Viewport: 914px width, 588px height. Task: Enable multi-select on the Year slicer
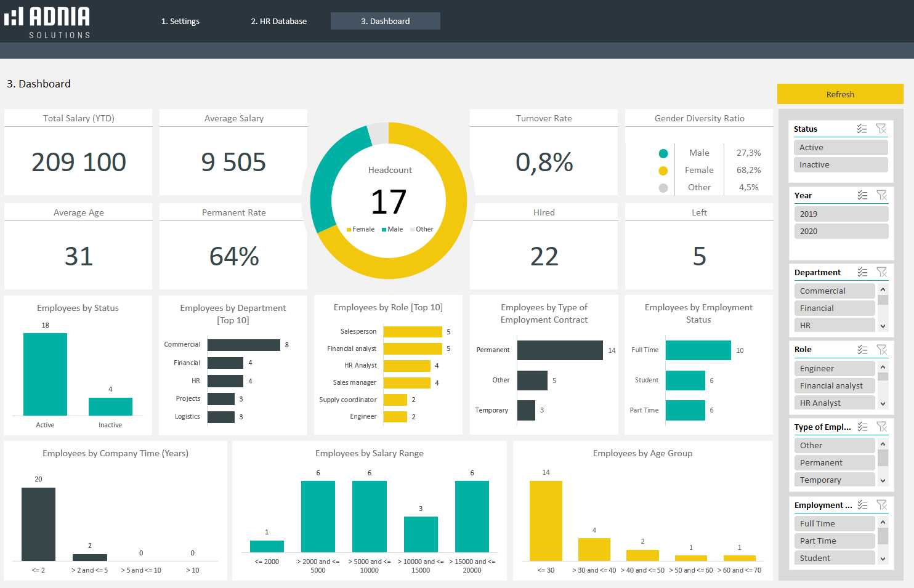point(862,195)
